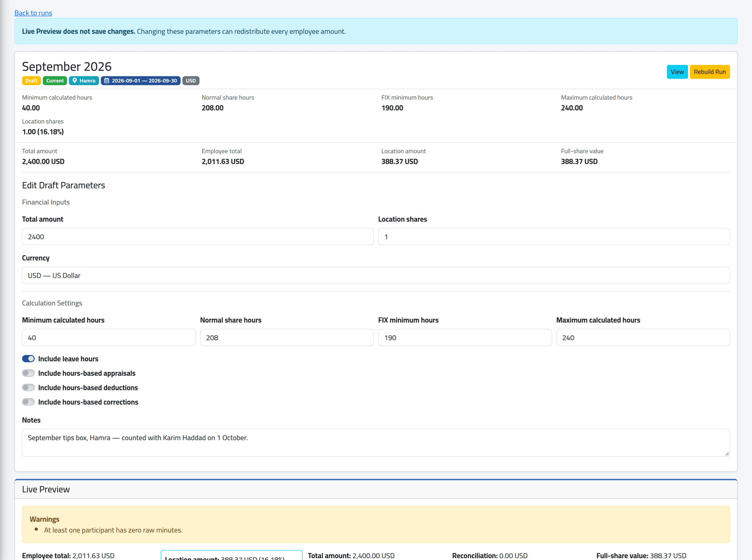Click the Draft status badge
752x560 pixels.
pos(31,81)
